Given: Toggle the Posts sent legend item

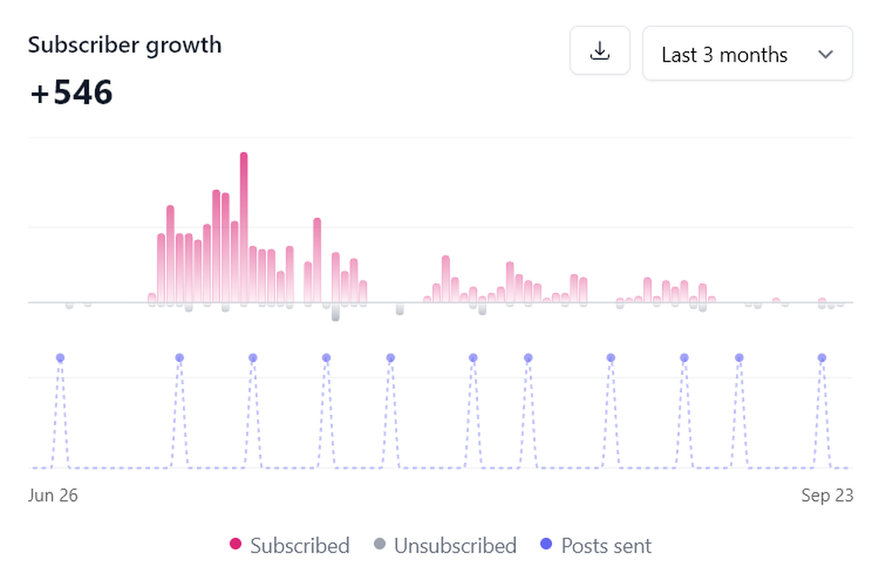Looking at the screenshot, I should 595,546.
